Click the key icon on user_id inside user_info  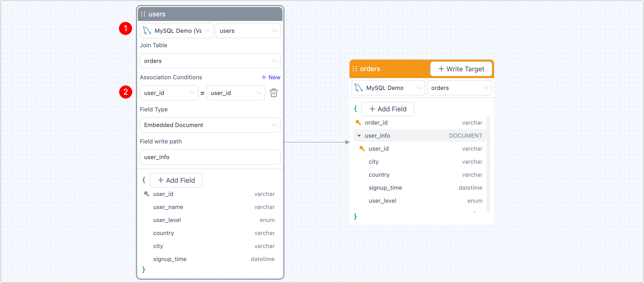pos(362,148)
